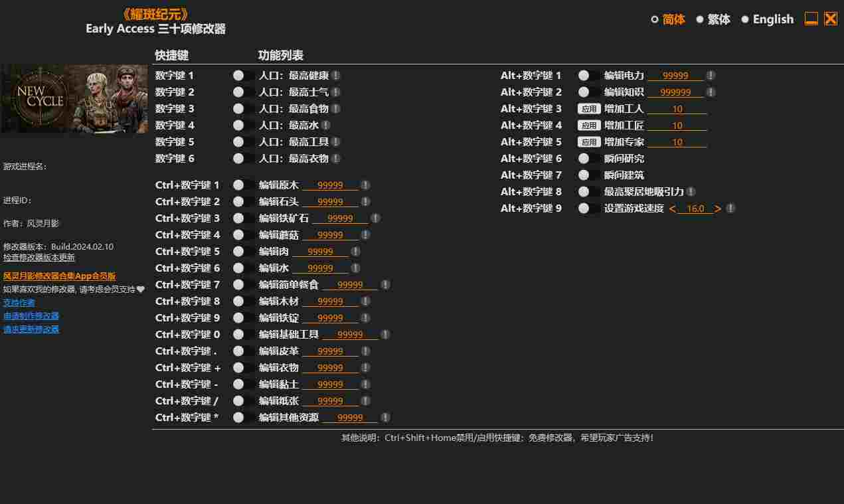Enable 人口：最高士气 switch
Viewport: 844px width, 504px height.
point(243,92)
